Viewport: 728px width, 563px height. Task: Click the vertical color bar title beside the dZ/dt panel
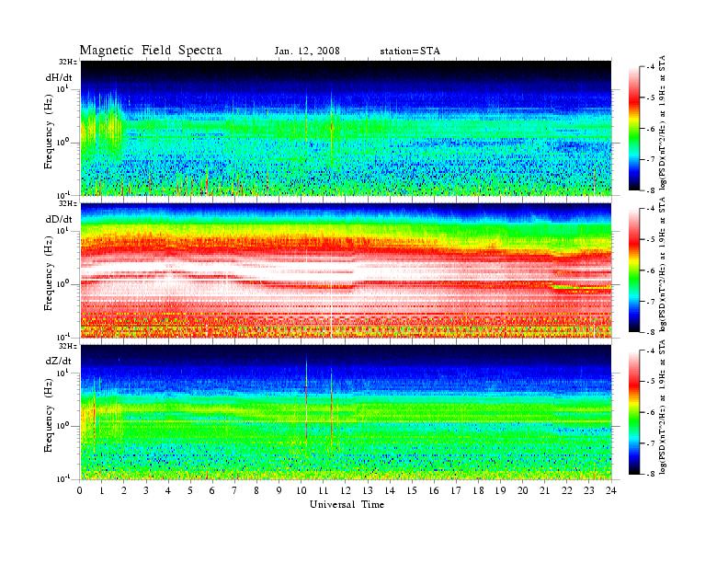662,407
